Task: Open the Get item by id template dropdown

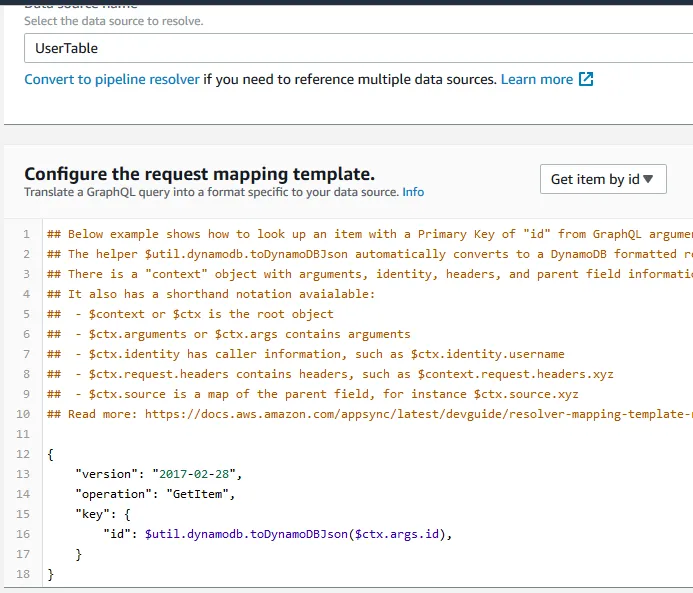Action: (x=602, y=179)
